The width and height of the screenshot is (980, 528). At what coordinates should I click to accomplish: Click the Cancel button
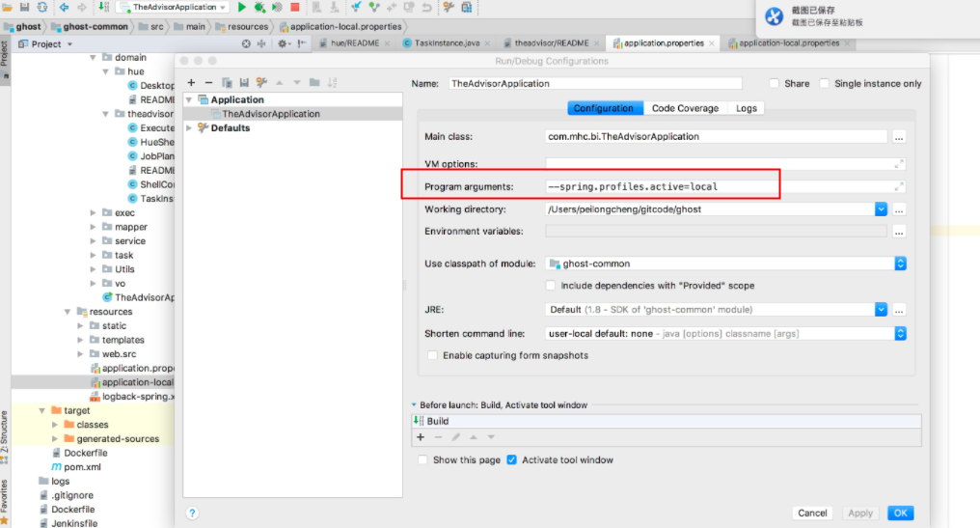coord(812,513)
